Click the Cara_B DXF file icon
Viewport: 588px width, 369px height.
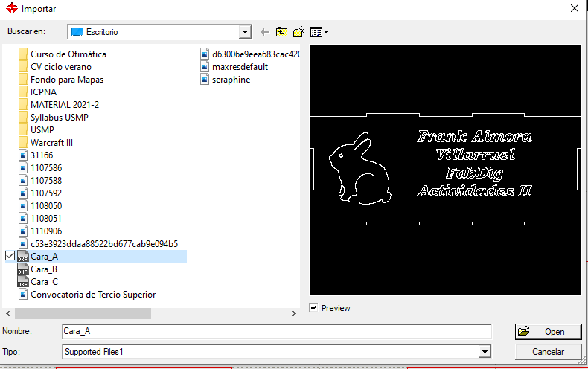click(23, 269)
